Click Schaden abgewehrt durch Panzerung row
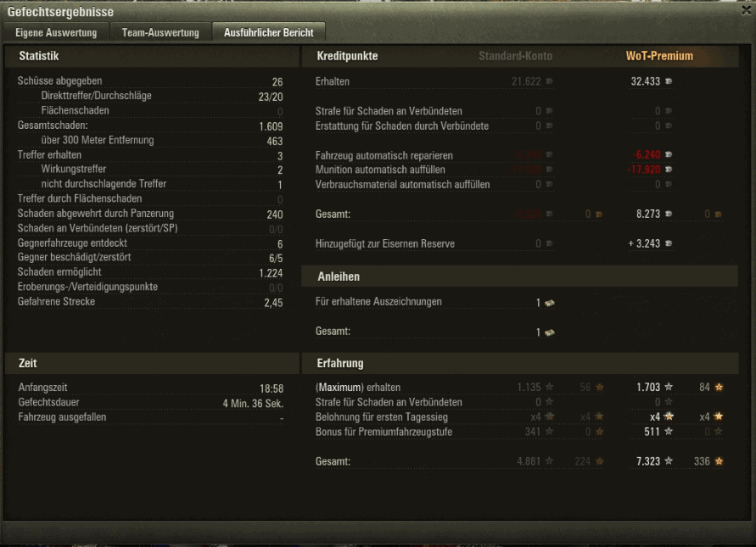This screenshot has height=547, width=756. point(150,214)
